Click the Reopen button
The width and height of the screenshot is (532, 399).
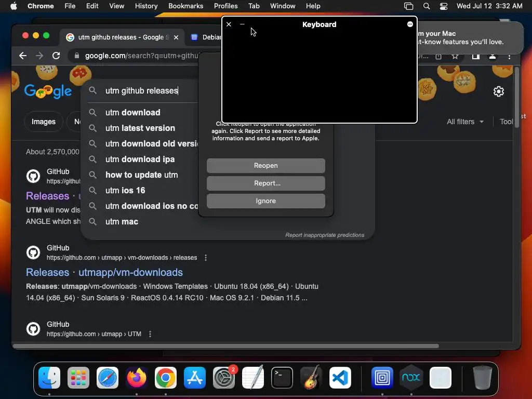(x=265, y=166)
